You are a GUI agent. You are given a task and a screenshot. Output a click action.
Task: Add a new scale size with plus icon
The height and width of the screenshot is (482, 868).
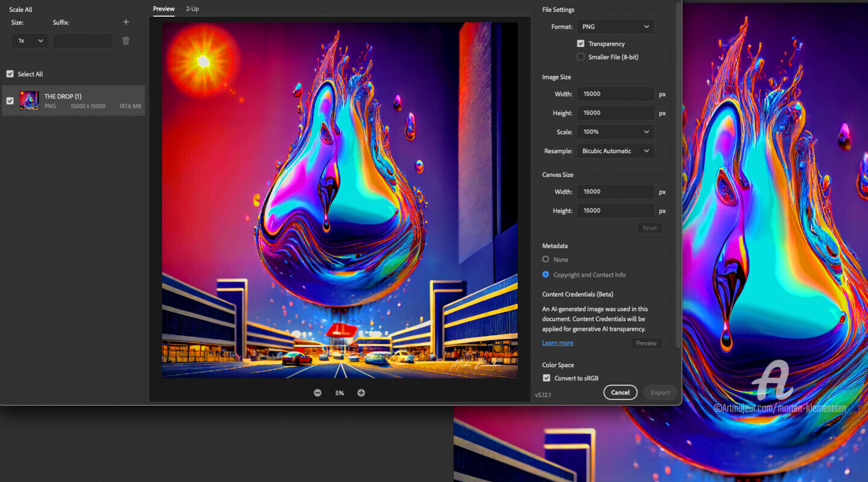(126, 22)
